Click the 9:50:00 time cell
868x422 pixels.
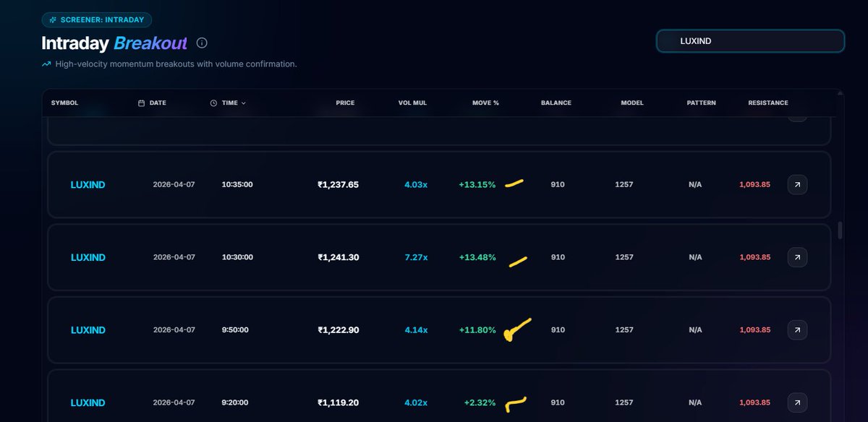click(x=235, y=330)
